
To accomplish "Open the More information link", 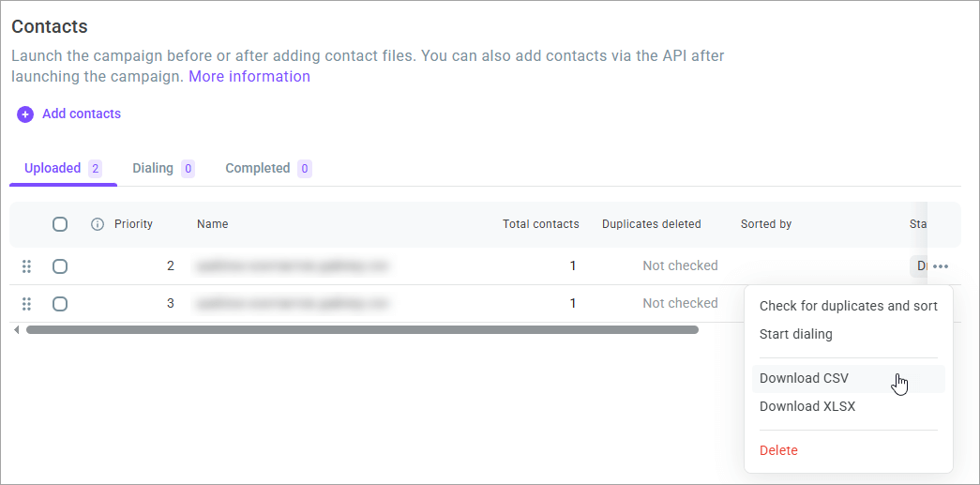I will click(x=249, y=76).
